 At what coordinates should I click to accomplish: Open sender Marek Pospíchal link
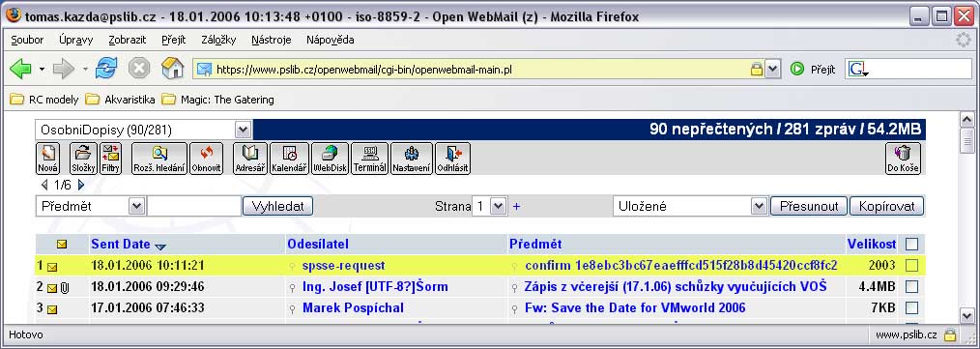coord(353,307)
